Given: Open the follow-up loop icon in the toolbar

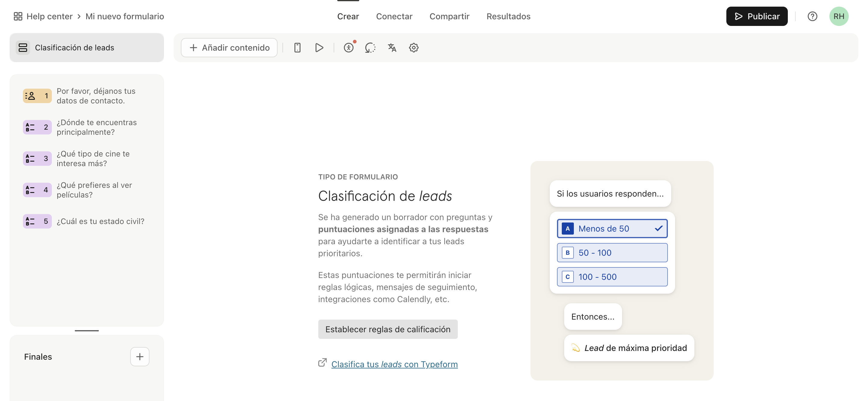Looking at the screenshot, I should (x=370, y=48).
